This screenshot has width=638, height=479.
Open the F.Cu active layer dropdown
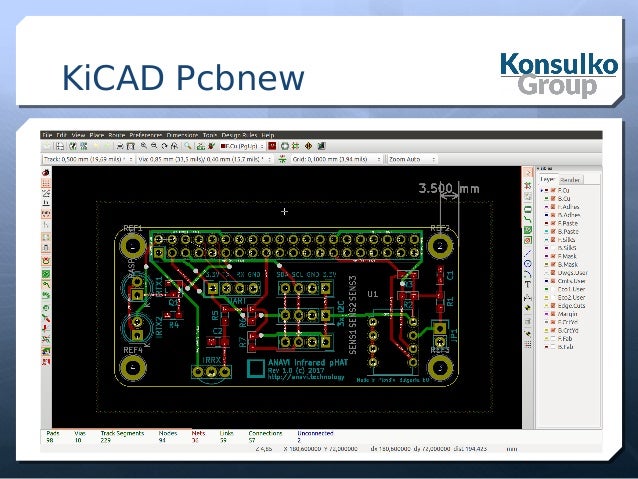pyautogui.click(x=242, y=146)
